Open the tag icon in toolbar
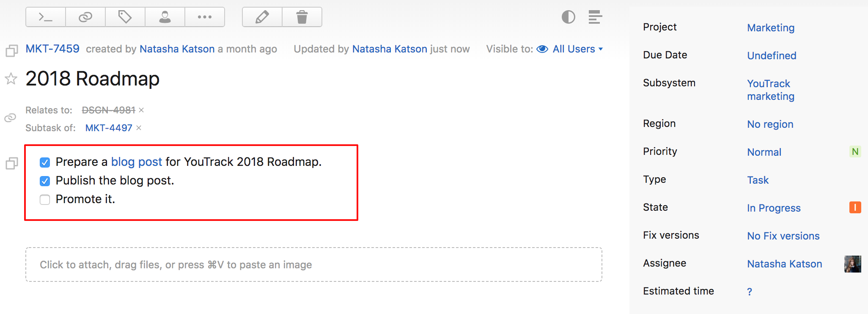Viewport: 868px width, 314px height. pyautogui.click(x=125, y=17)
